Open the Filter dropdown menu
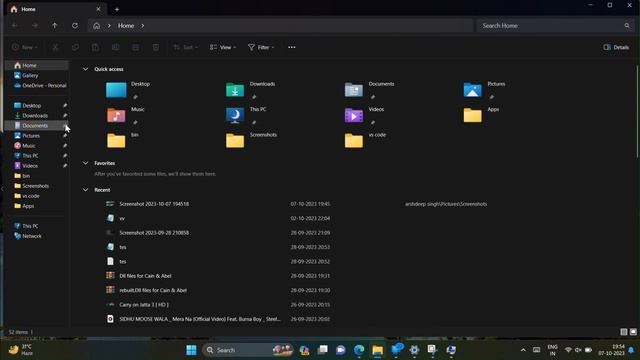The height and width of the screenshot is (360, 640). pyautogui.click(x=261, y=47)
